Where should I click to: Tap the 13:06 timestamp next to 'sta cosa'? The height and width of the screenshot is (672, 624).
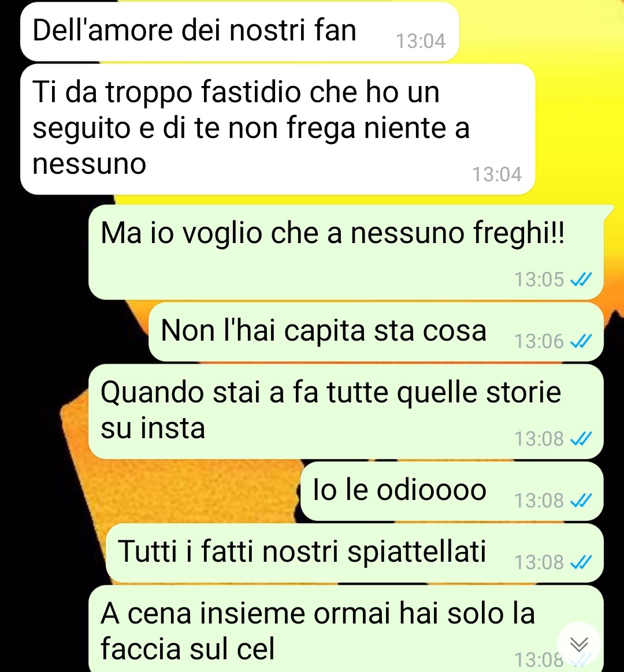click(x=539, y=342)
